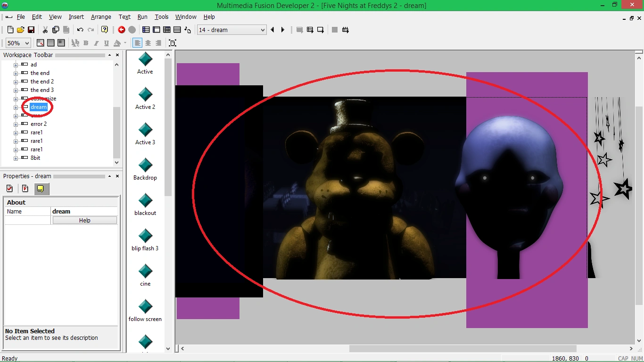Viewport: 644px width, 362px height.
Task: Open the File menu
Action: [x=21, y=17]
